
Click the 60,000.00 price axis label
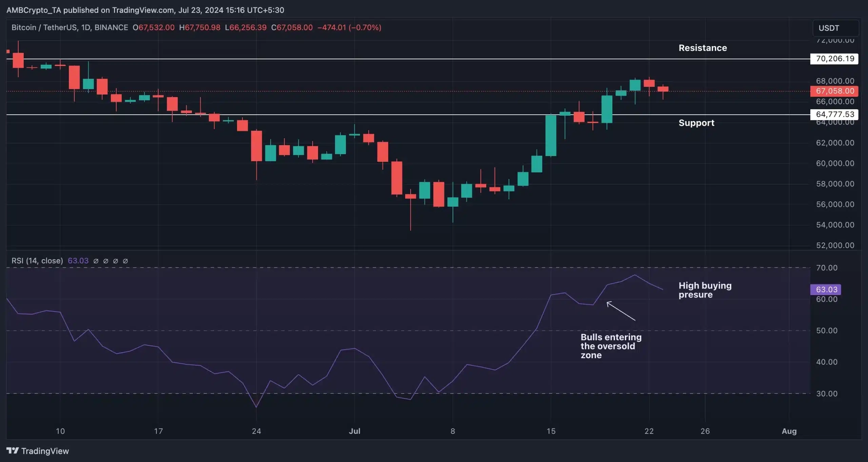[835, 163]
